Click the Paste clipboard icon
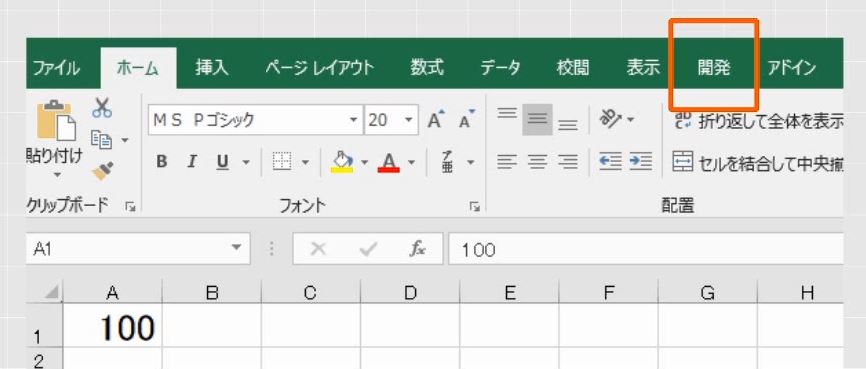Image resolution: width=866 pixels, height=369 pixels. (56, 119)
